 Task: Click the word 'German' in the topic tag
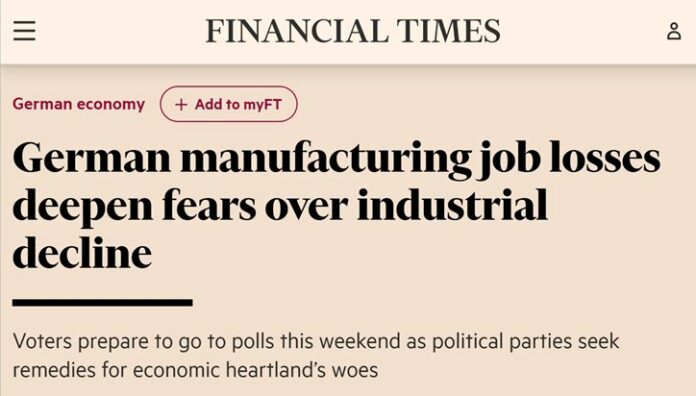[42, 104]
